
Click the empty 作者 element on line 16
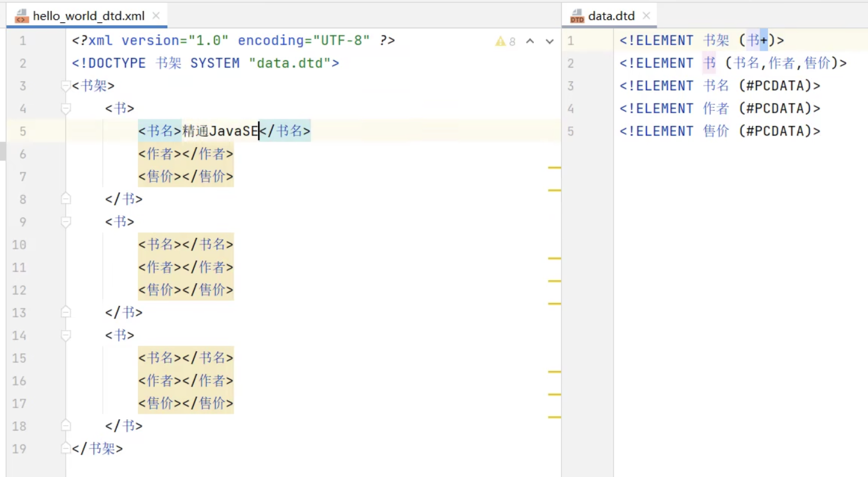tap(186, 381)
